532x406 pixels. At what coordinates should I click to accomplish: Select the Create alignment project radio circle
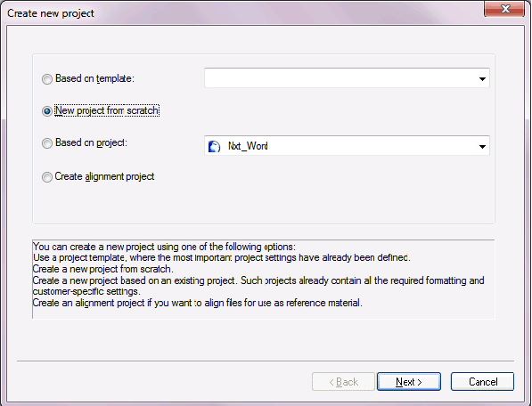click(47, 177)
